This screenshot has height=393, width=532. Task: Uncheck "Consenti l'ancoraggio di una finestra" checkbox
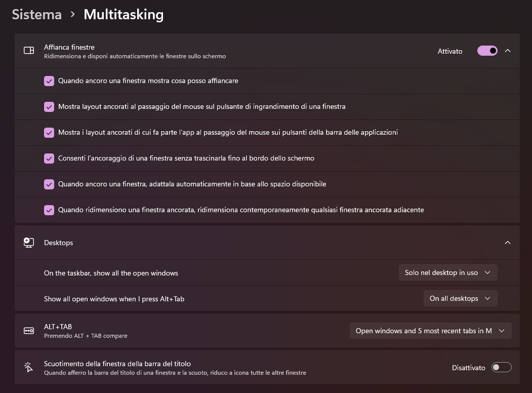click(49, 159)
